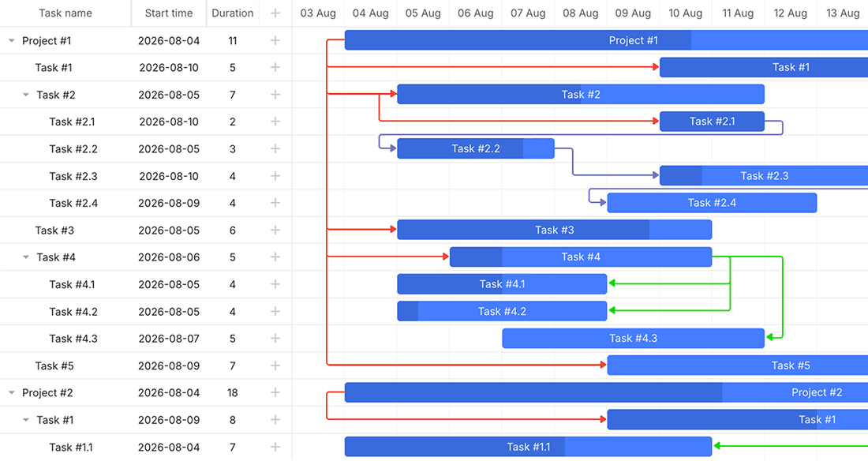
Task: Collapse the Task #2 subtasks in the grid
Action: 25,95
